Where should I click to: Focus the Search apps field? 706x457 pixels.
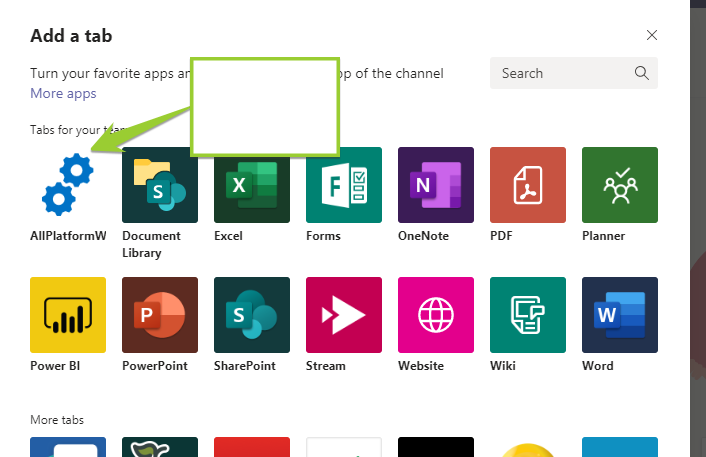(x=574, y=73)
